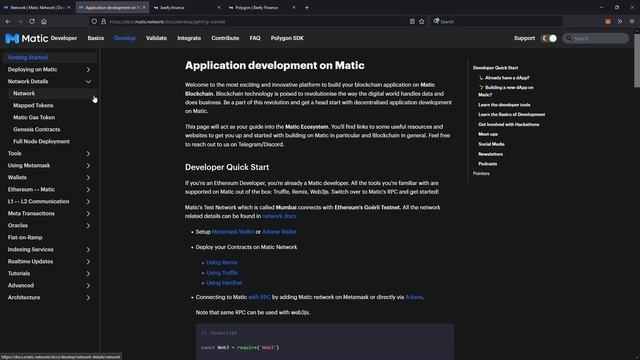
Task: Follow the Arkane Wallet link
Action: pyautogui.click(x=279, y=232)
